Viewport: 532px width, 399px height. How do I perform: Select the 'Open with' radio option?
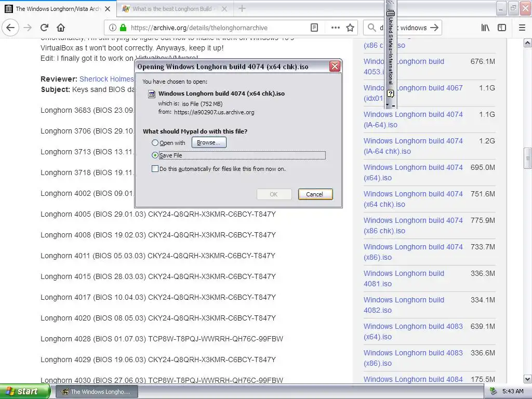155,143
